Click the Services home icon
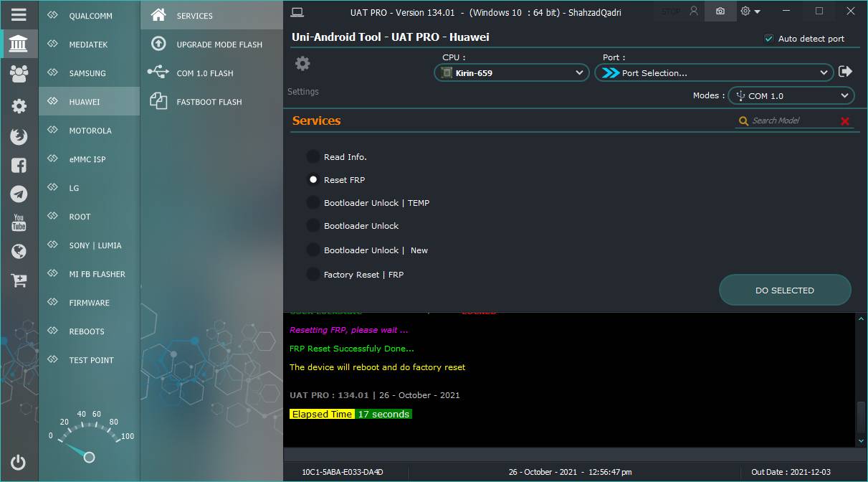 [158, 15]
